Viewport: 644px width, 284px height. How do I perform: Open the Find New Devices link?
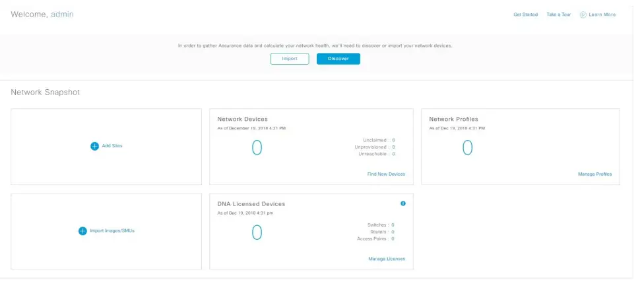pyautogui.click(x=386, y=174)
